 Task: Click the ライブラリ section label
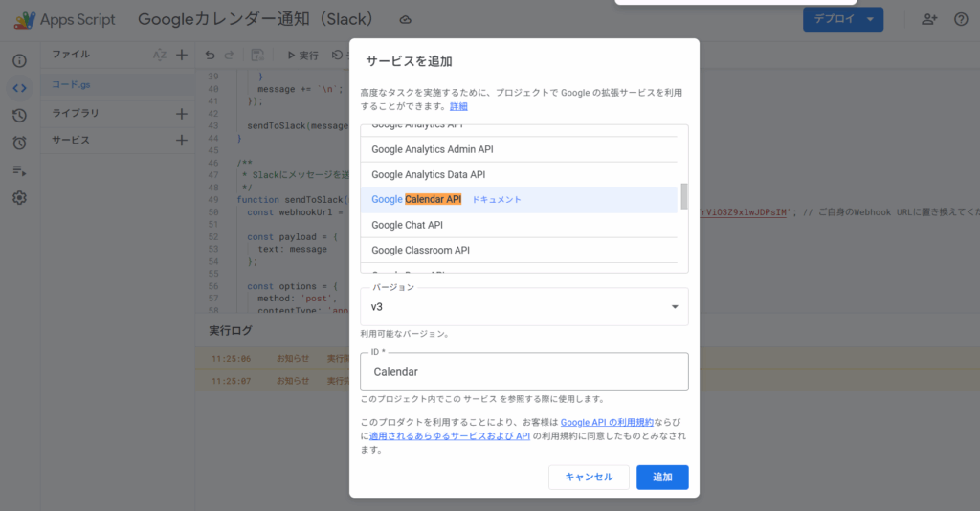pyautogui.click(x=75, y=114)
